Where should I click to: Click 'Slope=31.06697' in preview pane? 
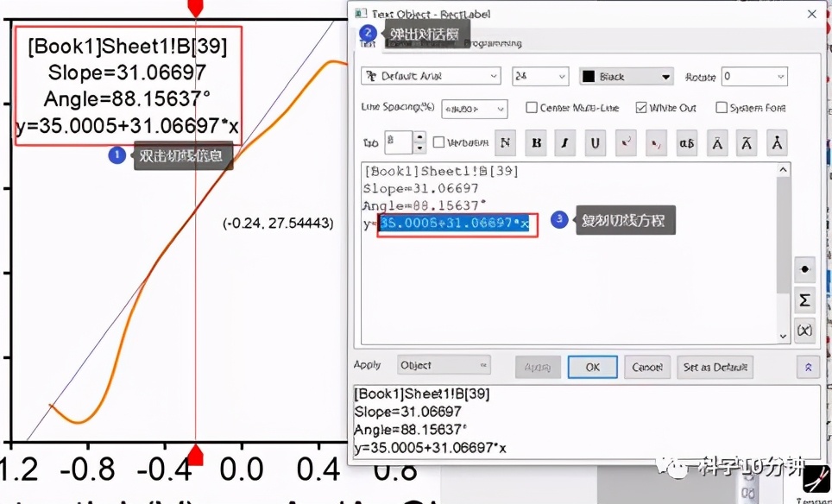(x=407, y=412)
